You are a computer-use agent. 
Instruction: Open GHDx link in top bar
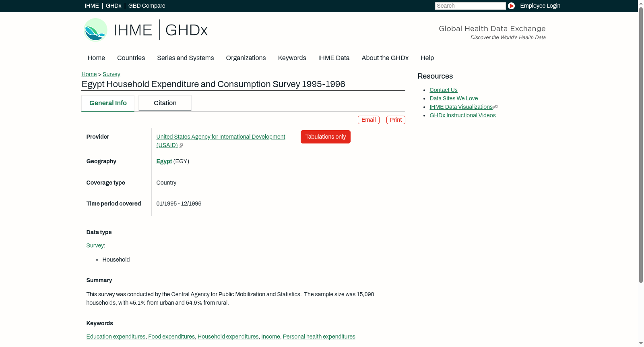(114, 6)
